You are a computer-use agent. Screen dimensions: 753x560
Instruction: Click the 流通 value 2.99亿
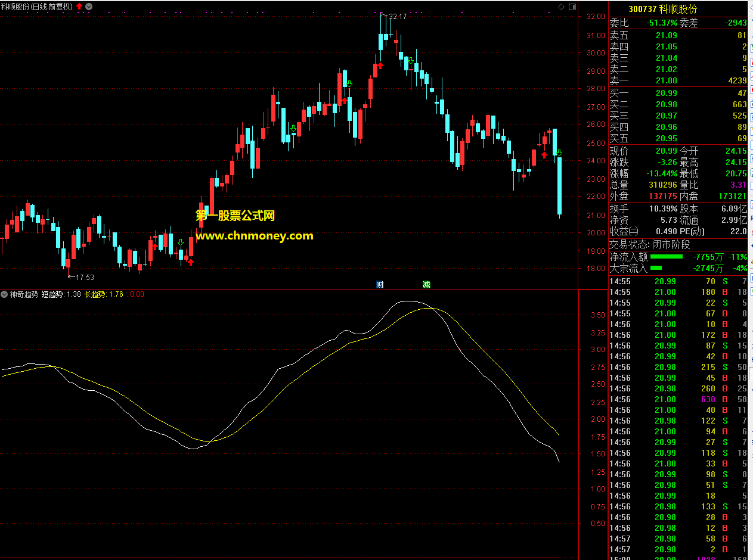(x=734, y=220)
